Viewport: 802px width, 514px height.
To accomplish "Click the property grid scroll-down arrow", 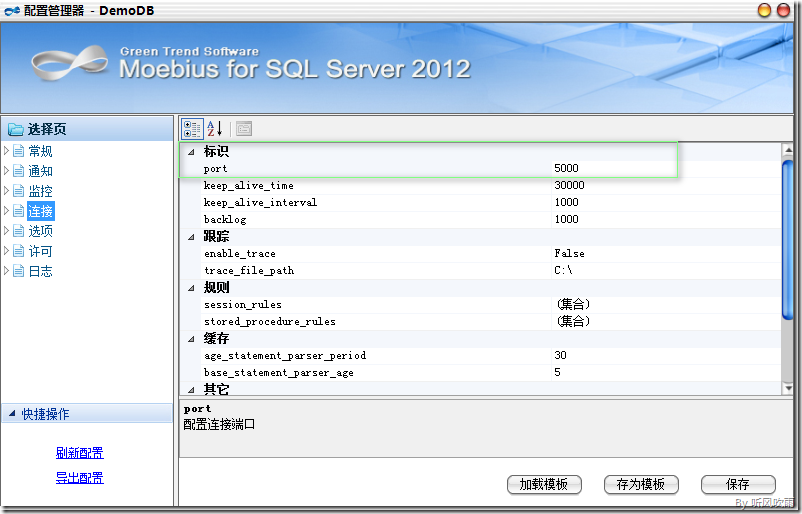I will point(788,388).
